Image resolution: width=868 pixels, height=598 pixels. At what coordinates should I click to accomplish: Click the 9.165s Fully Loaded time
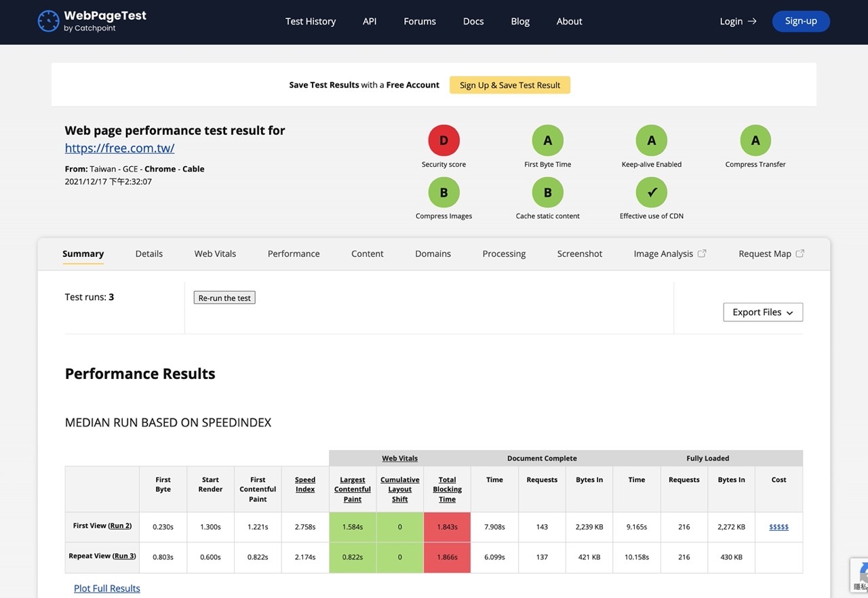(x=637, y=527)
